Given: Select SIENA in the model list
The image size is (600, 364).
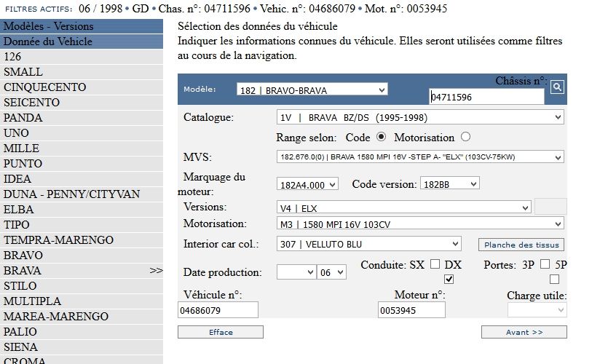Looking at the screenshot, I should (x=82, y=347).
